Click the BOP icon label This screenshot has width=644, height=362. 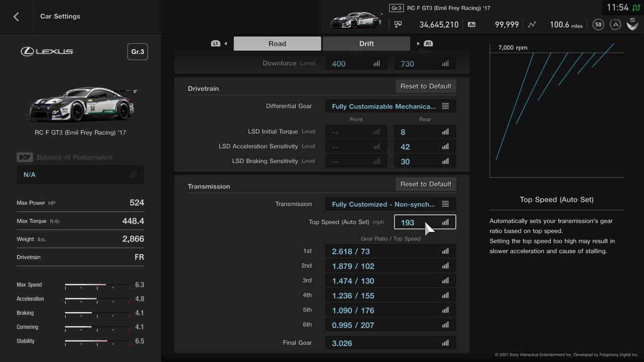tap(25, 157)
